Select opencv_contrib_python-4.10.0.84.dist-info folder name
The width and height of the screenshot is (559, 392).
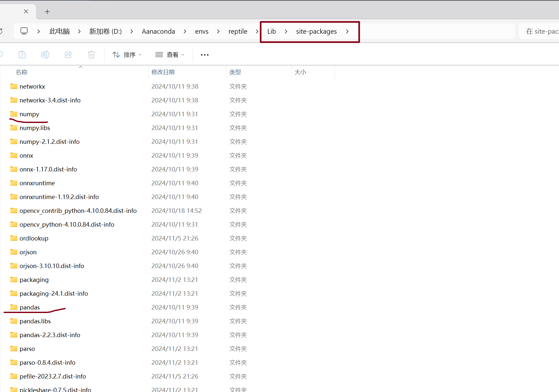[x=78, y=211]
